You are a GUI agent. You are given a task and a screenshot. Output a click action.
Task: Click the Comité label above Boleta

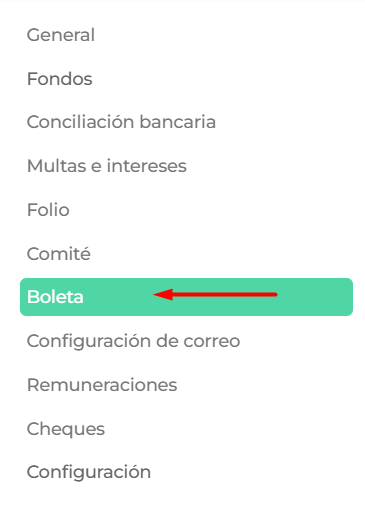pyautogui.click(x=59, y=254)
